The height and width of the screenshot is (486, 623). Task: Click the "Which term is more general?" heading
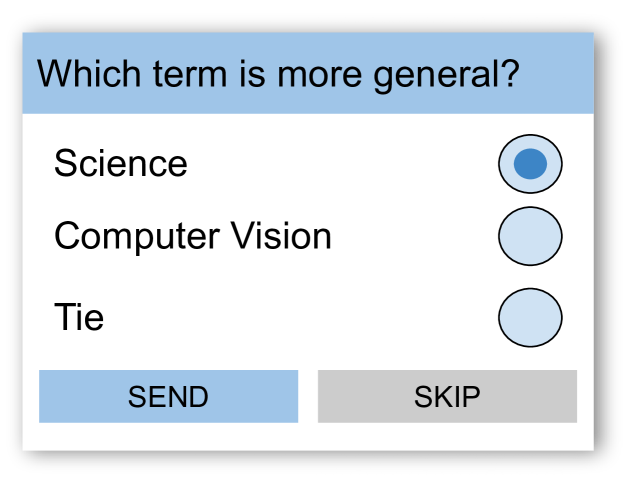(278, 74)
